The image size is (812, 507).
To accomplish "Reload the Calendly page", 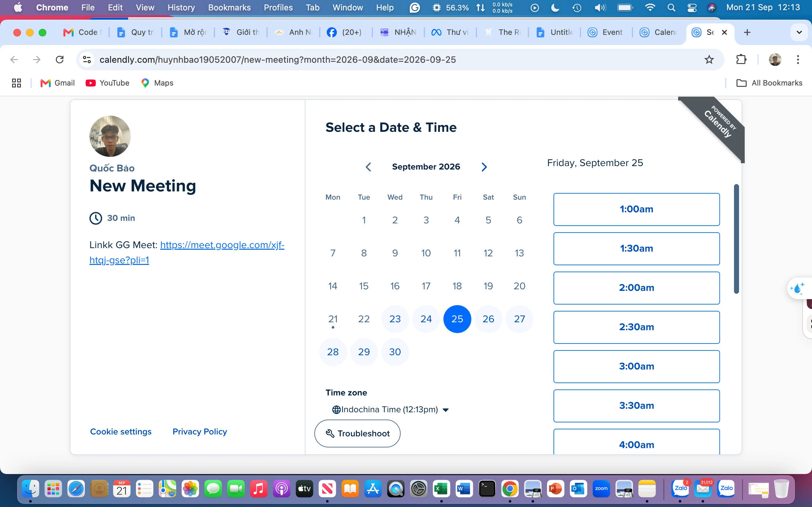I will click(60, 60).
